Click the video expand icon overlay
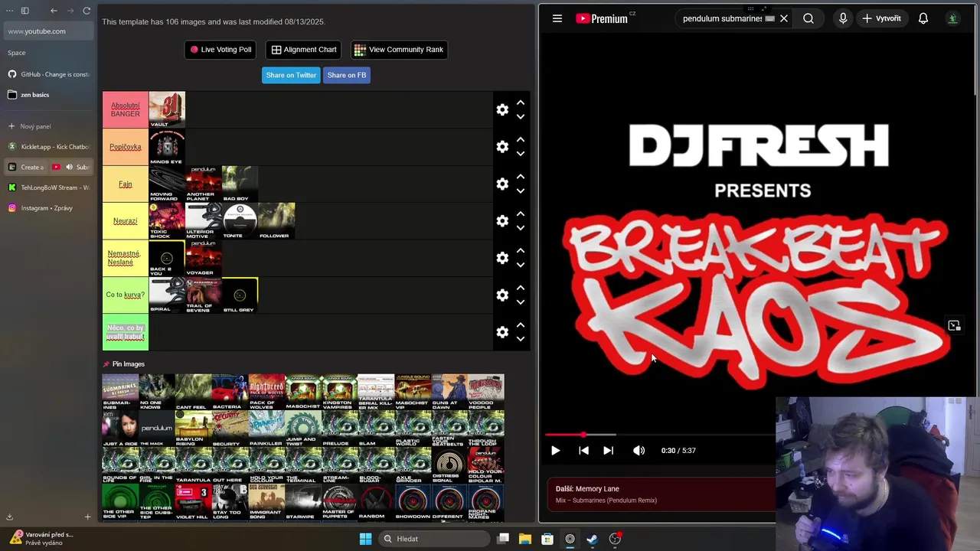980x551 pixels. 954,326
